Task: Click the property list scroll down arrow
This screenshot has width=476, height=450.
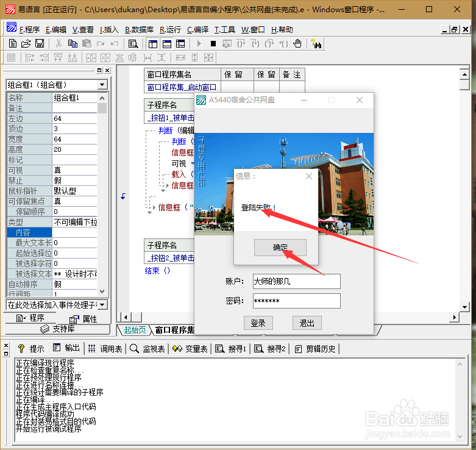Action: pos(102,291)
